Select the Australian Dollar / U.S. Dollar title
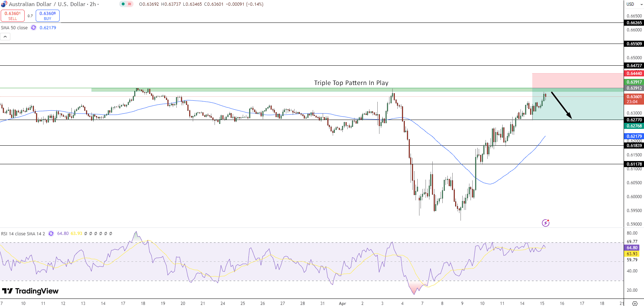 pos(47,4)
